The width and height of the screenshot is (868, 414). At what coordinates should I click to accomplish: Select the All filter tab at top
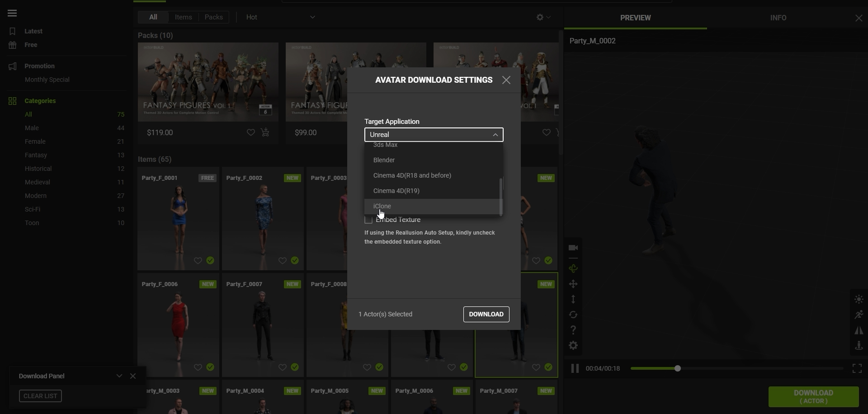coord(153,17)
